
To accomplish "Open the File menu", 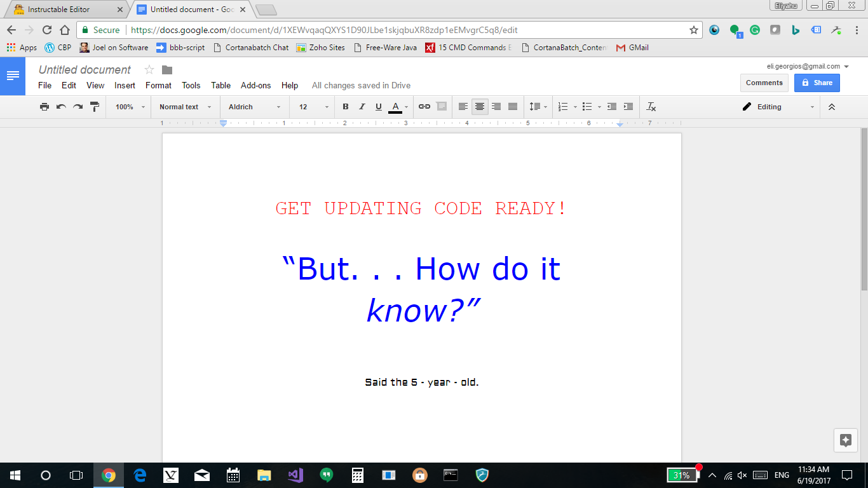I will click(44, 85).
